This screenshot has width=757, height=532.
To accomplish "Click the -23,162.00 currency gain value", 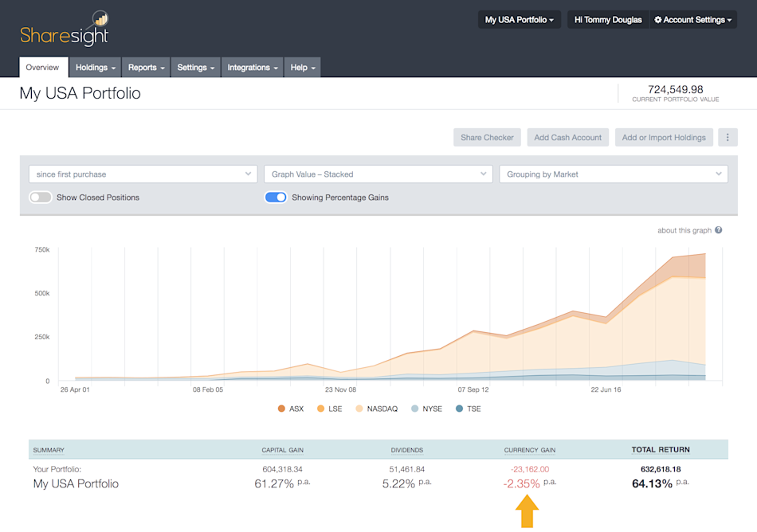I will point(530,469).
